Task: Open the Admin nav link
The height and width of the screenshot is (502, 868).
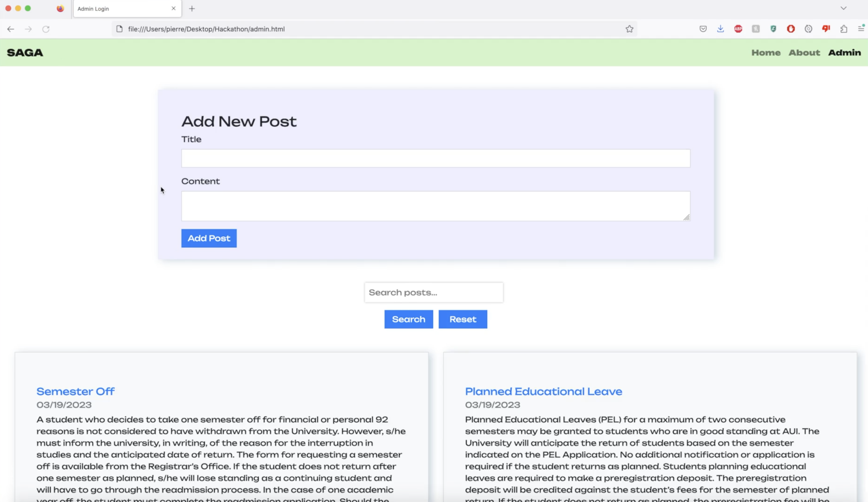Action: (x=845, y=53)
